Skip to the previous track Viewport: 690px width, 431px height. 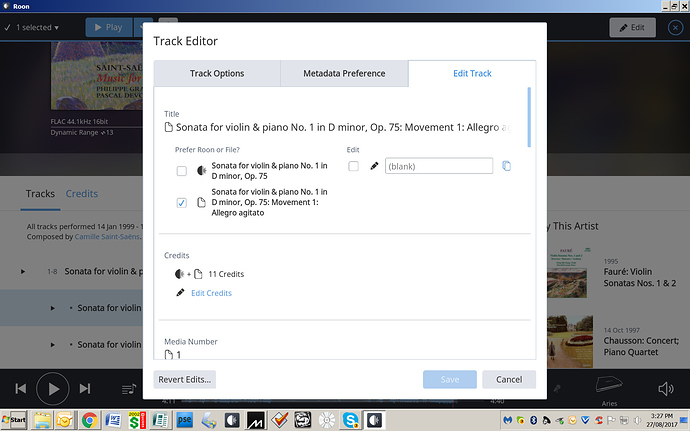(x=21, y=389)
